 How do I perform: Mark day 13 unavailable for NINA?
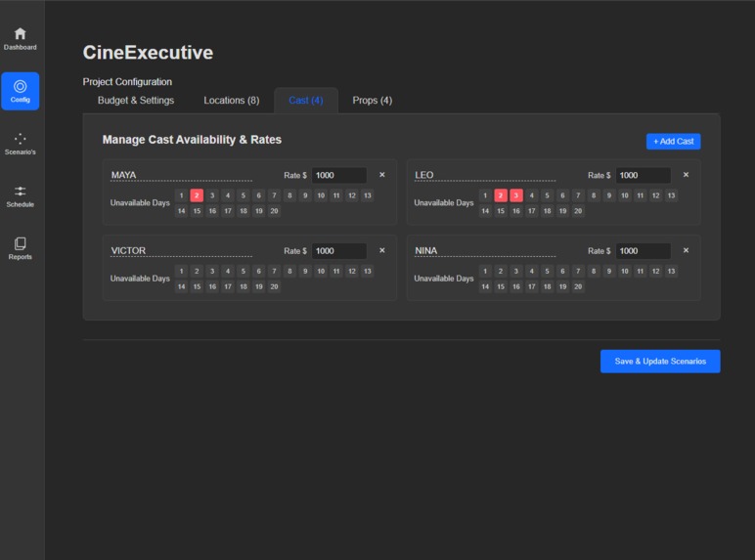pyautogui.click(x=671, y=271)
